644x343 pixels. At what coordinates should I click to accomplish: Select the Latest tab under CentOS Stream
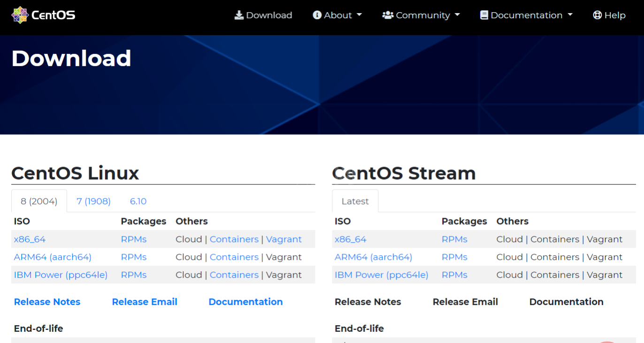355,201
